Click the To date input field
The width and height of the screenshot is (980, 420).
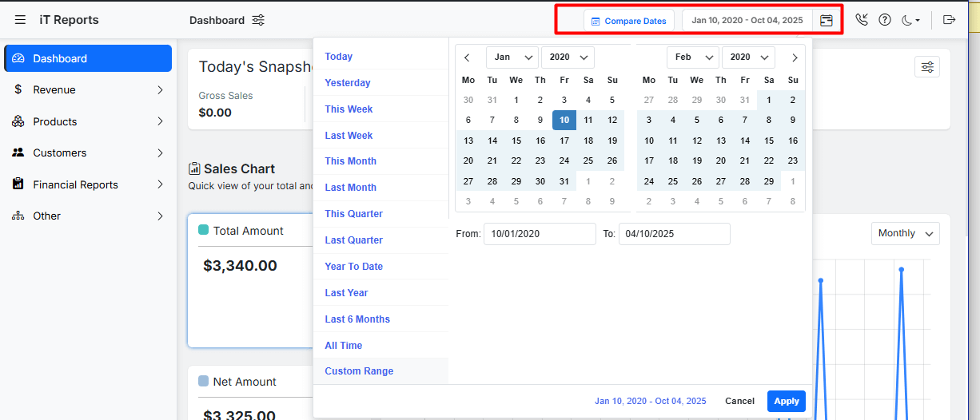coord(674,234)
